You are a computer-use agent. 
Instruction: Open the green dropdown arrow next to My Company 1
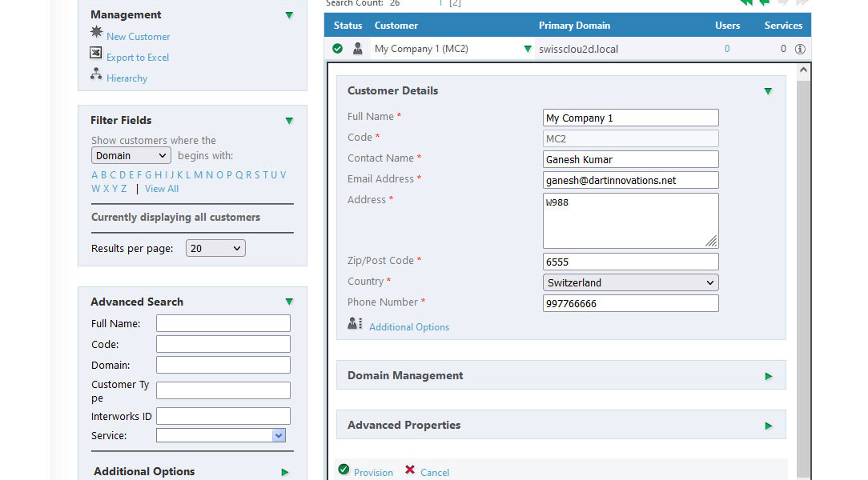(x=527, y=48)
